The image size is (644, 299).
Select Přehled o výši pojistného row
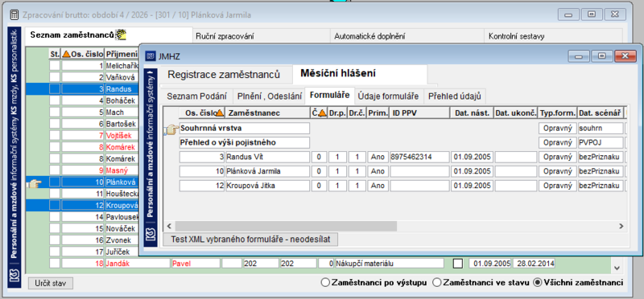244,143
